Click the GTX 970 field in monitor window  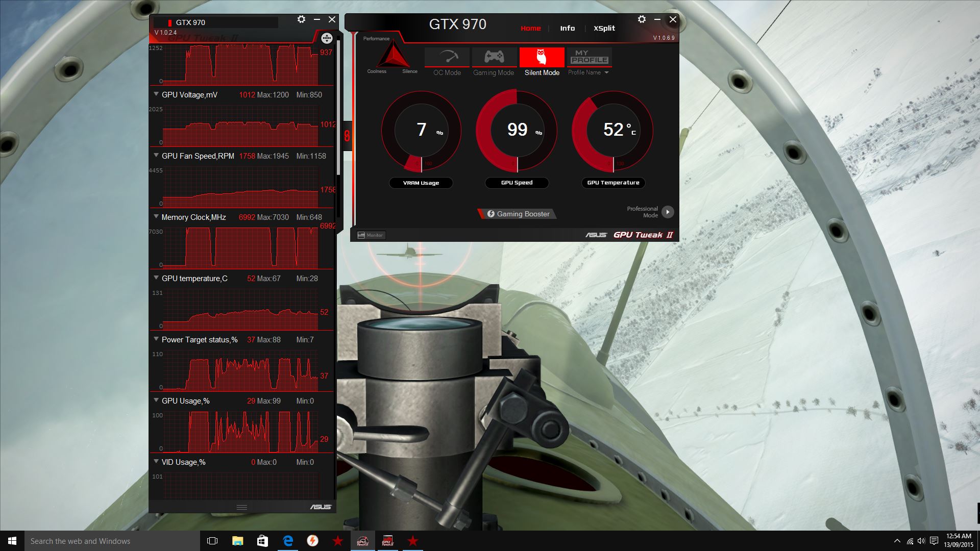(215, 22)
